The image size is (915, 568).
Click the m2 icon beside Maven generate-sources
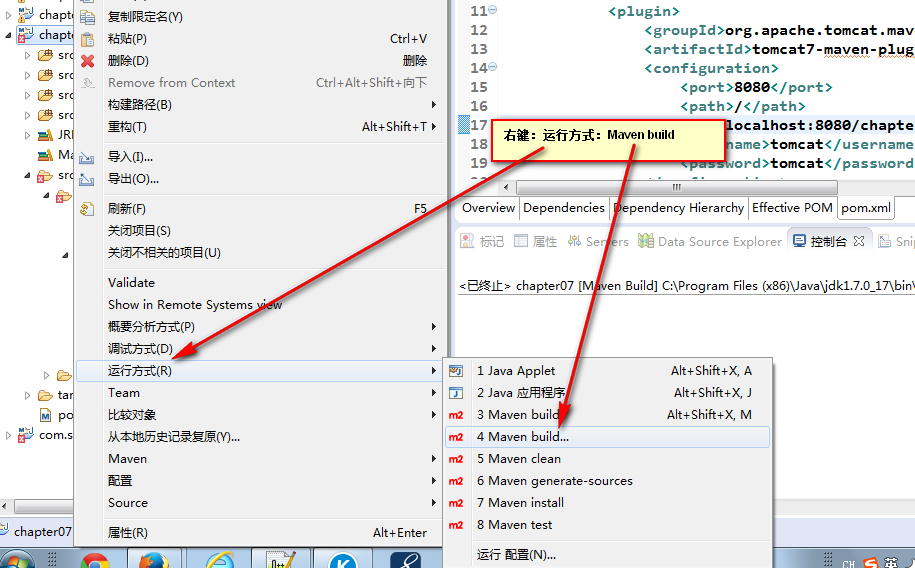pos(456,481)
